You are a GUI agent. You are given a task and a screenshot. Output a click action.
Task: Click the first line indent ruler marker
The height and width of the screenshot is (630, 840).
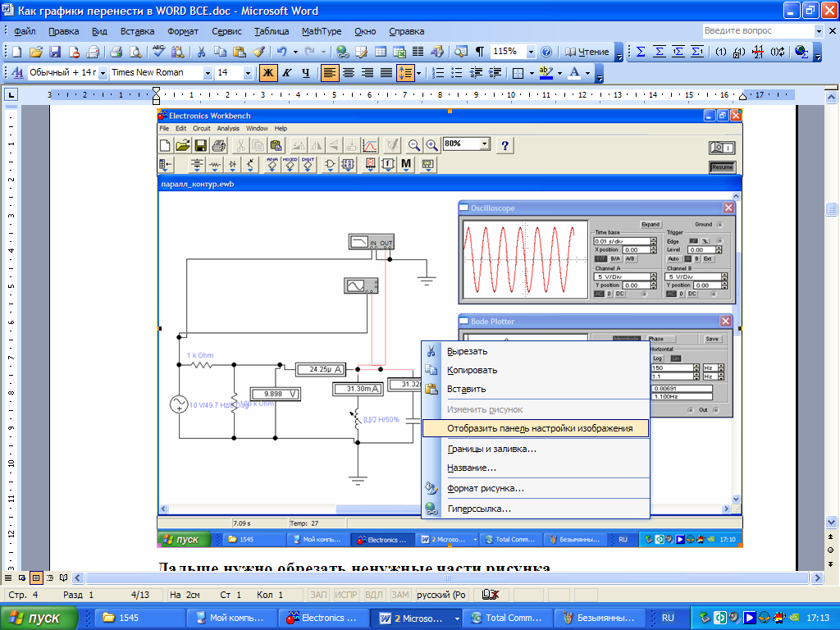[x=156, y=90]
